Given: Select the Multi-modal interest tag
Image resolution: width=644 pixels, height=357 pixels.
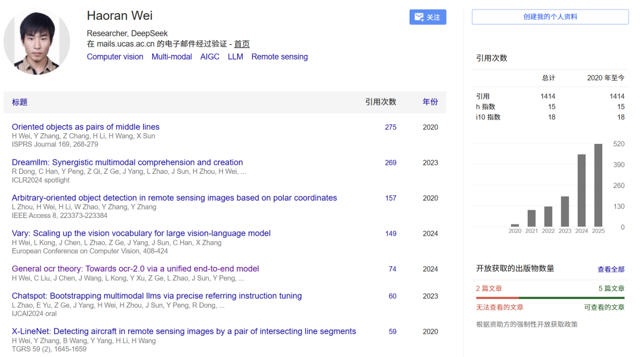Looking at the screenshot, I should pyautogui.click(x=172, y=57).
